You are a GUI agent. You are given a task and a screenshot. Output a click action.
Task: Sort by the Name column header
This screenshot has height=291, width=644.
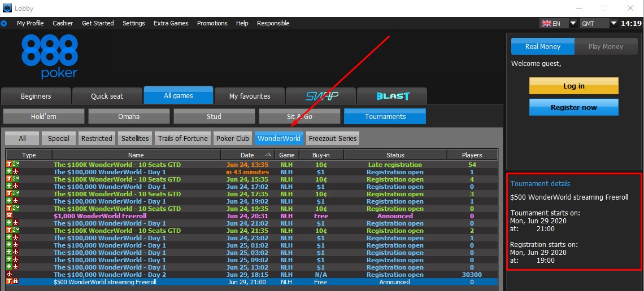(136, 155)
